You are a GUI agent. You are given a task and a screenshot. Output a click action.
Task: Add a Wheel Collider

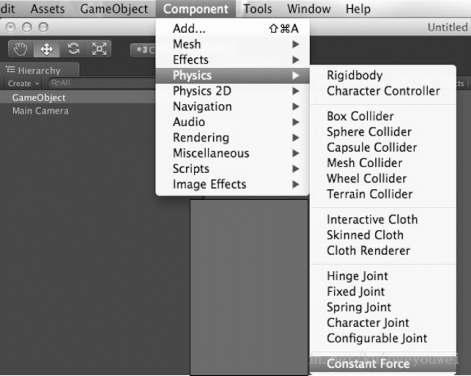[x=383, y=178]
